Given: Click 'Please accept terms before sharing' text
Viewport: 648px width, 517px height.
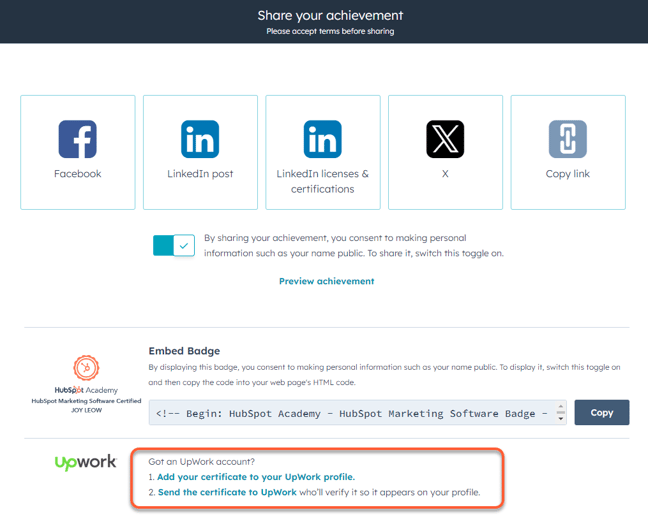Looking at the screenshot, I should click(330, 31).
